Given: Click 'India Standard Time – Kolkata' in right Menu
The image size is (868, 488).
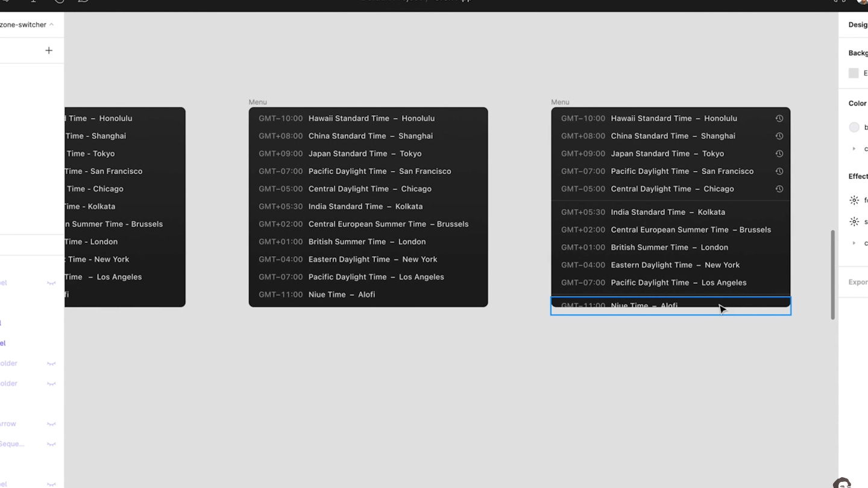Looking at the screenshot, I should click(668, 212).
